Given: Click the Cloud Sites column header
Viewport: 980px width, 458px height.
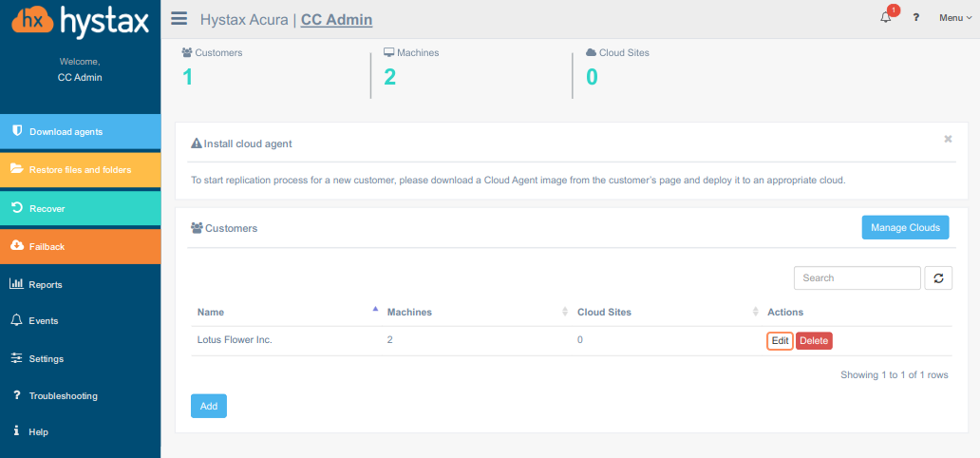Looking at the screenshot, I should tap(604, 312).
